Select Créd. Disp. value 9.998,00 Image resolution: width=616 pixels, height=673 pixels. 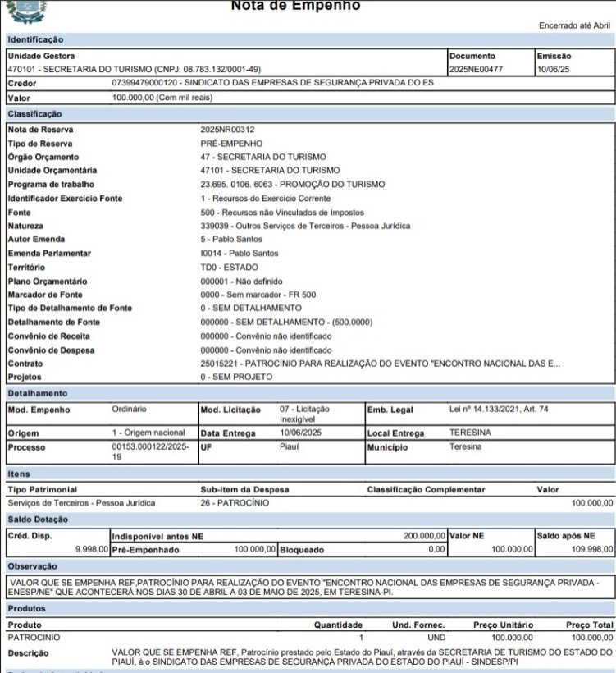click(92, 549)
